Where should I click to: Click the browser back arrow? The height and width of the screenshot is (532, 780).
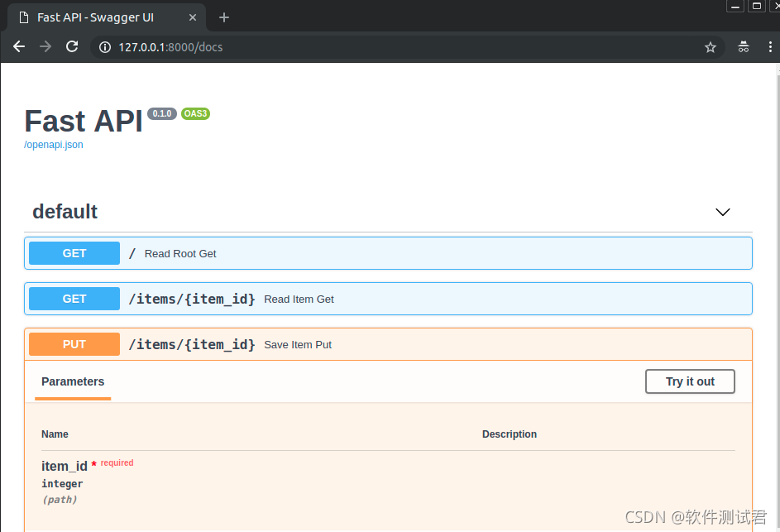pos(19,47)
